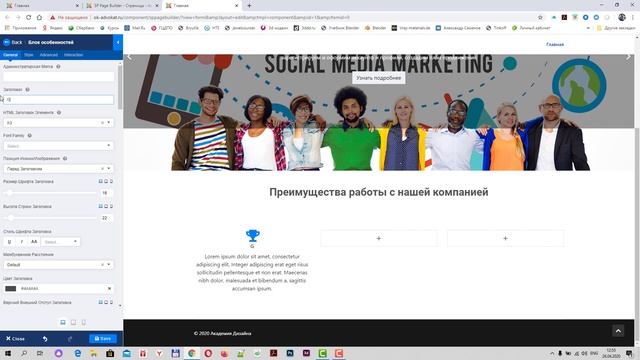Open font weight select dropdown

click(60, 242)
